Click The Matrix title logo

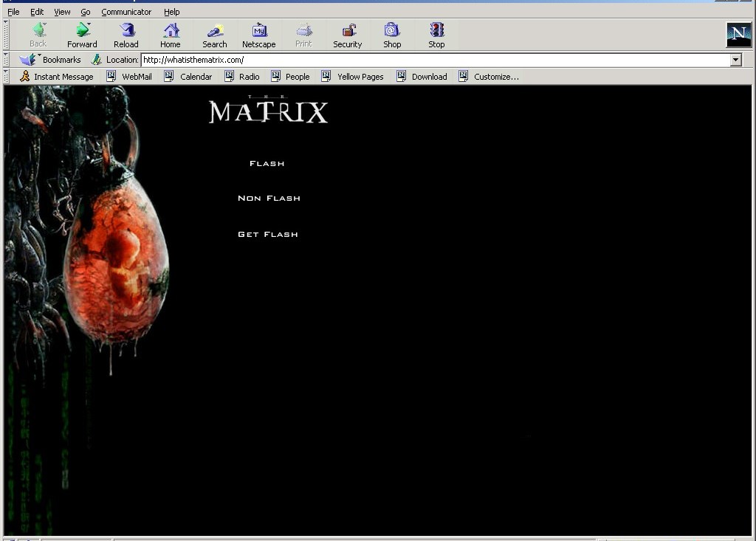coord(268,110)
